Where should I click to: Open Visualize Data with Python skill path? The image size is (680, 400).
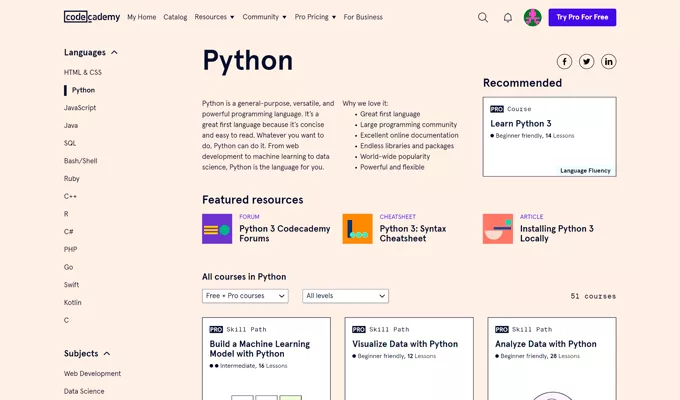405,344
